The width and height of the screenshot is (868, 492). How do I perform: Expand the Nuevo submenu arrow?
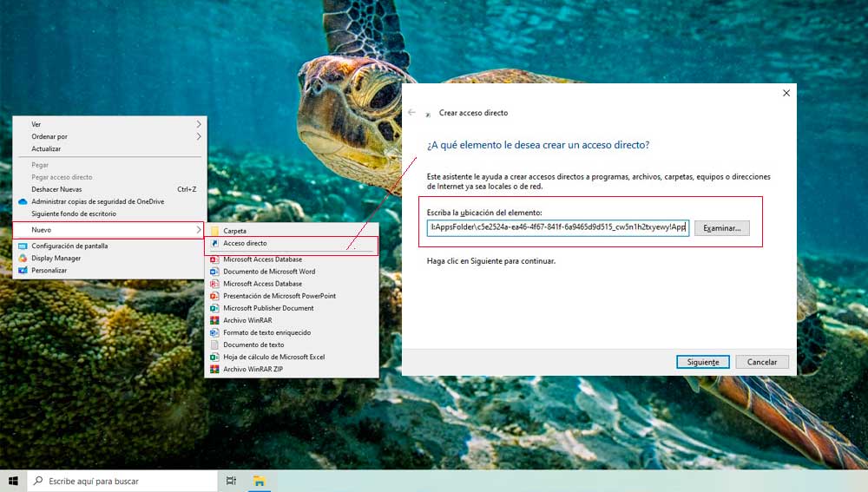click(199, 229)
